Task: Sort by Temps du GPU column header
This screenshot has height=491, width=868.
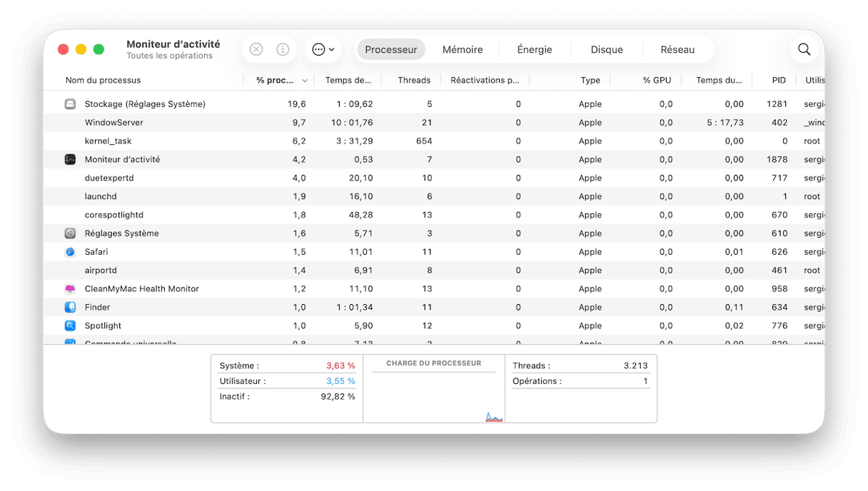Action: (719, 81)
